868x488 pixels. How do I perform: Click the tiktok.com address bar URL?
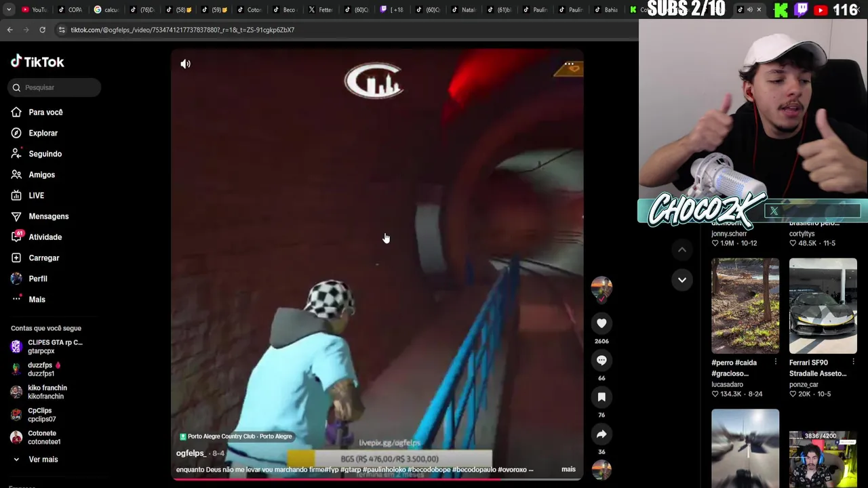tap(182, 30)
